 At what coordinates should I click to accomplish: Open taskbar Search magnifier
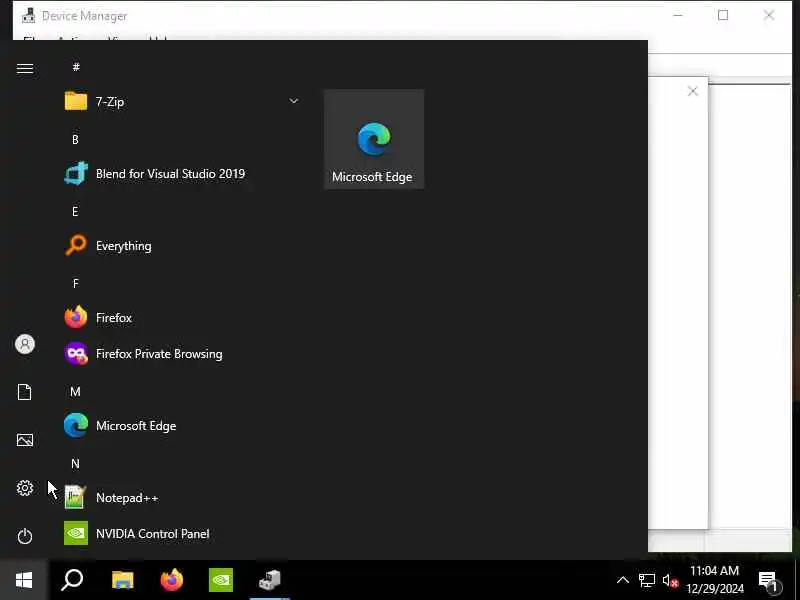coord(72,580)
